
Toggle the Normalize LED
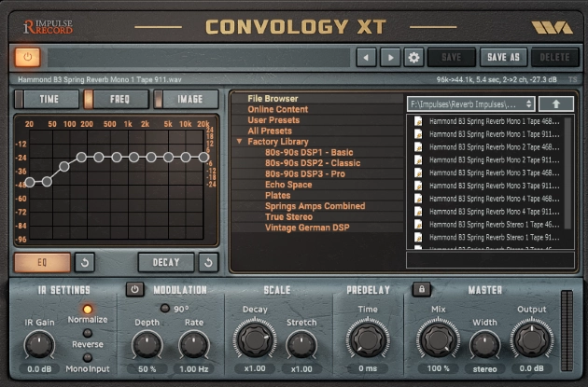click(88, 310)
